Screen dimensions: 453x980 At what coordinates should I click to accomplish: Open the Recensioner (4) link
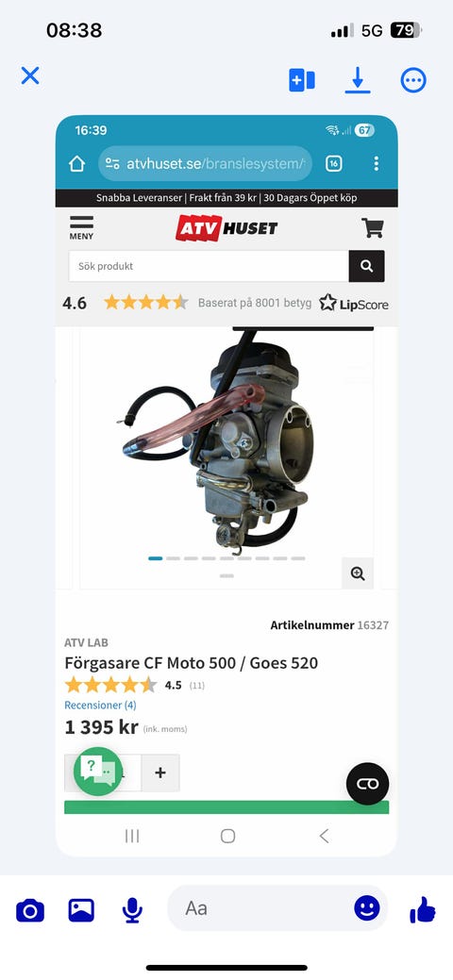point(100,705)
